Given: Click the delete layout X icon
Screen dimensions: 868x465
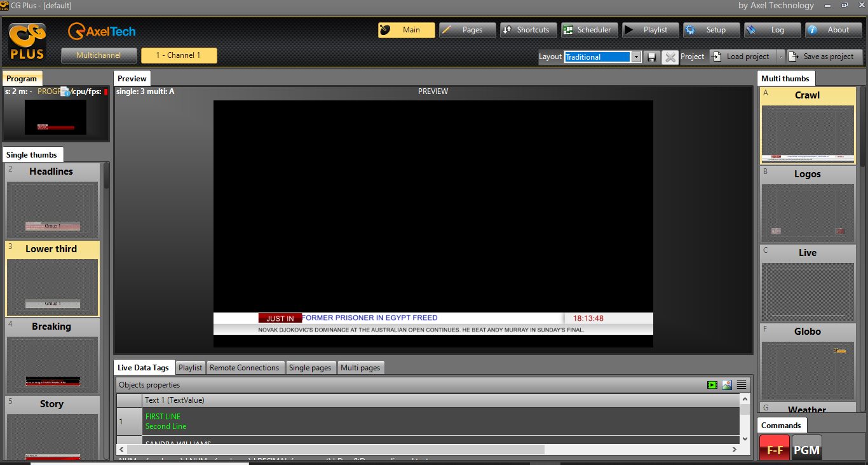Looking at the screenshot, I should pyautogui.click(x=670, y=57).
